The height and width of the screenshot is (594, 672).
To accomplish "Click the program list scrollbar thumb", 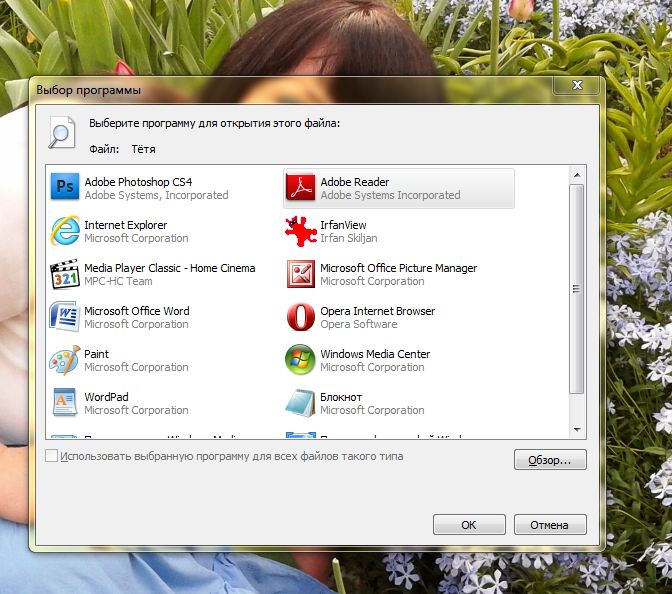I will click(x=576, y=289).
